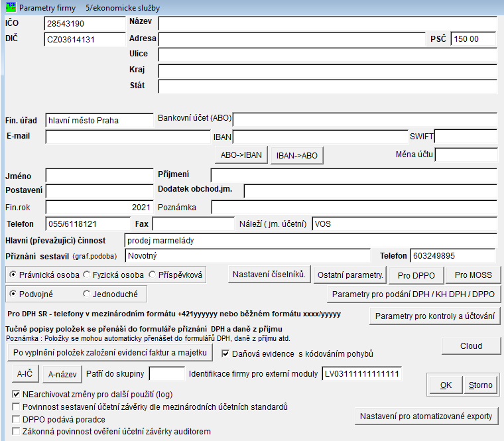Image resolution: width=504 pixels, height=441 pixels.
Task: Click into the Fax input field
Action: click(x=194, y=223)
